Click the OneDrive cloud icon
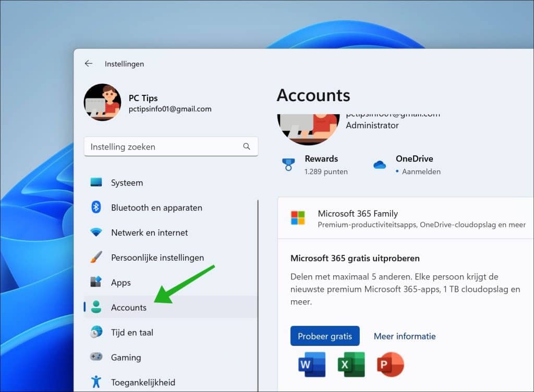534x392 pixels. (380, 165)
